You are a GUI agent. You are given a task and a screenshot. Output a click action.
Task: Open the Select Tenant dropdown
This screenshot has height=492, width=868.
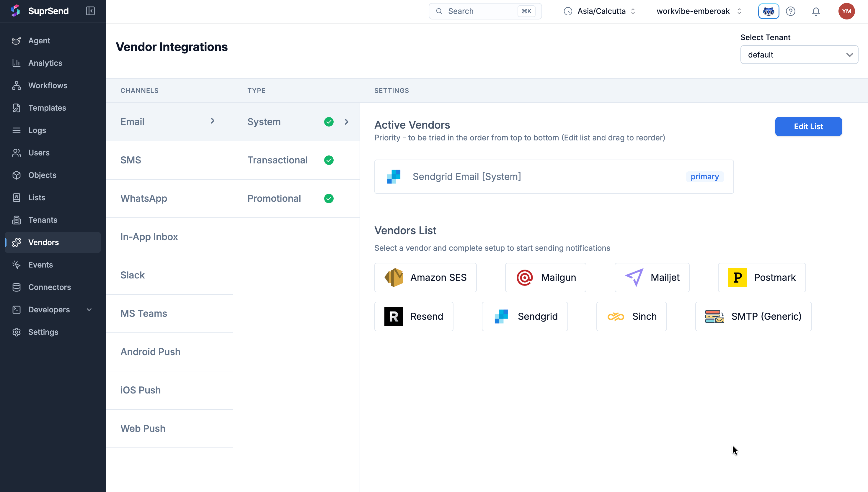[x=799, y=55]
